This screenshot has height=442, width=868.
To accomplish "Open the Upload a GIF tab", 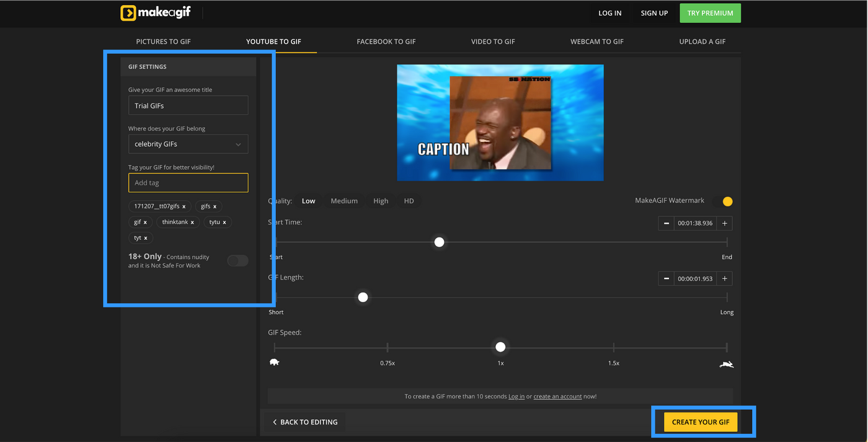I will [x=702, y=42].
